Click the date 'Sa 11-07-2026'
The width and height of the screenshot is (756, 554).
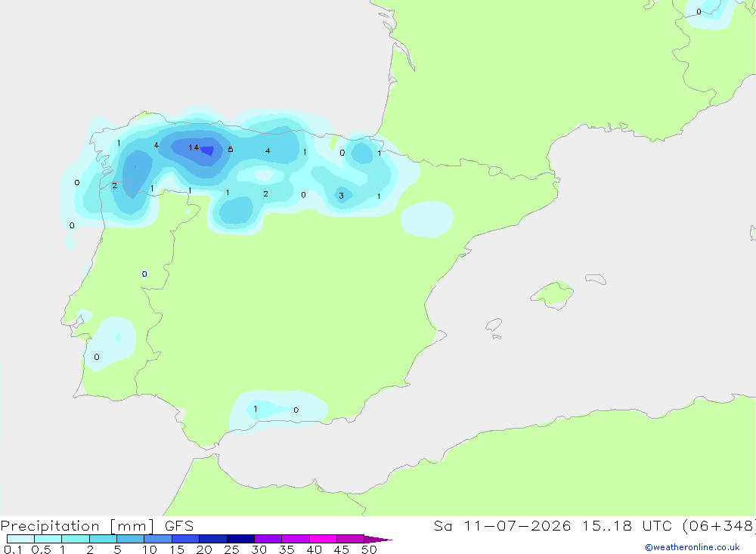point(502,526)
